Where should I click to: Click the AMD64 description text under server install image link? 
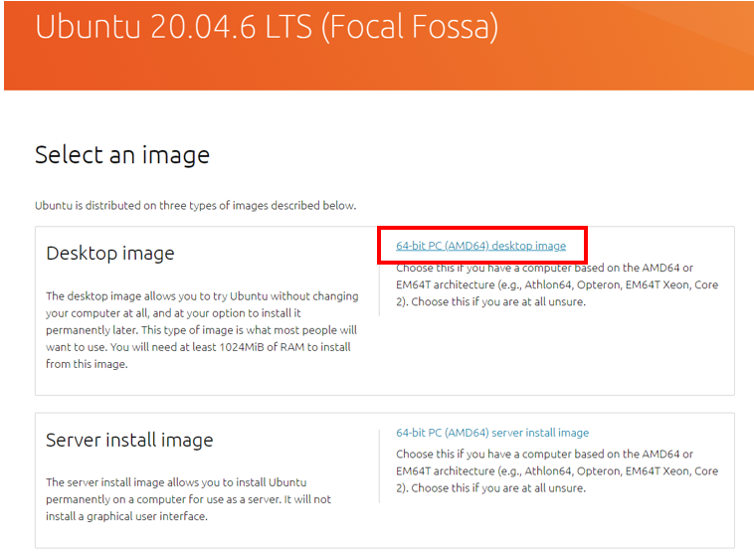point(557,470)
